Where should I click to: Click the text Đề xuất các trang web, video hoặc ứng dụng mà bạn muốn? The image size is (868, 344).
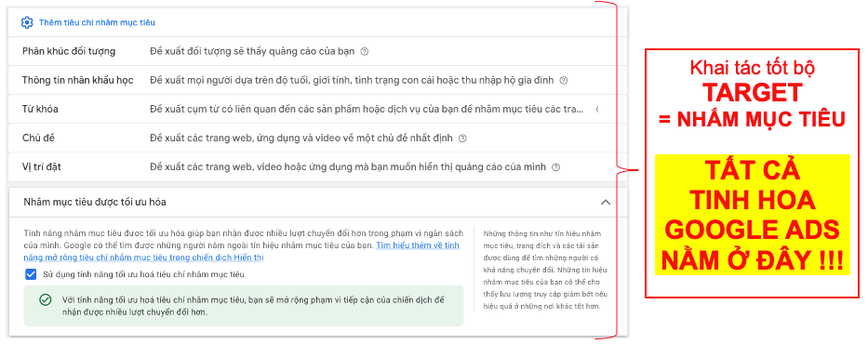coord(348,166)
